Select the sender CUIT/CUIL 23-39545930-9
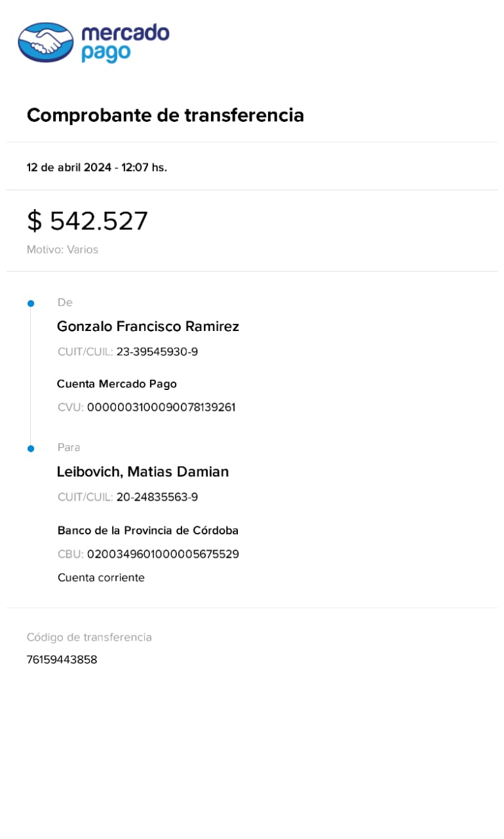This screenshot has height=839, width=504. (x=157, y=352)
